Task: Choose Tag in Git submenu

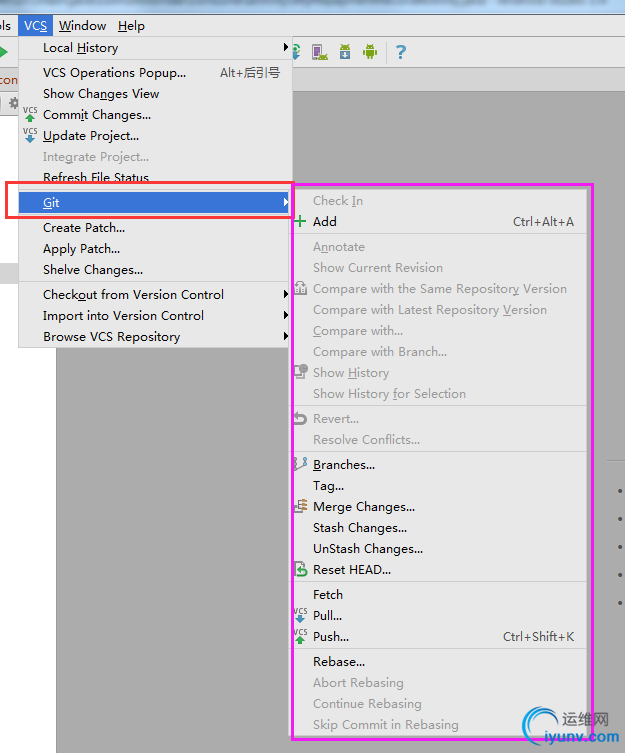Action: 439,486
